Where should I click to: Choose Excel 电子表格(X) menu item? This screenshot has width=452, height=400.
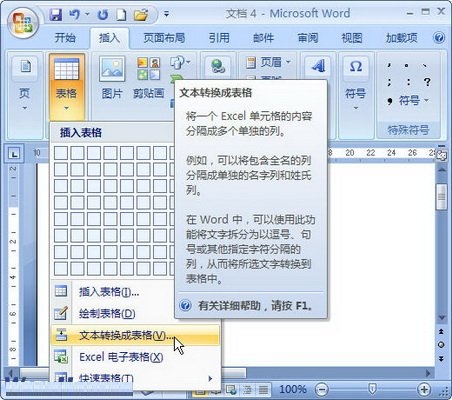point(135,357)
